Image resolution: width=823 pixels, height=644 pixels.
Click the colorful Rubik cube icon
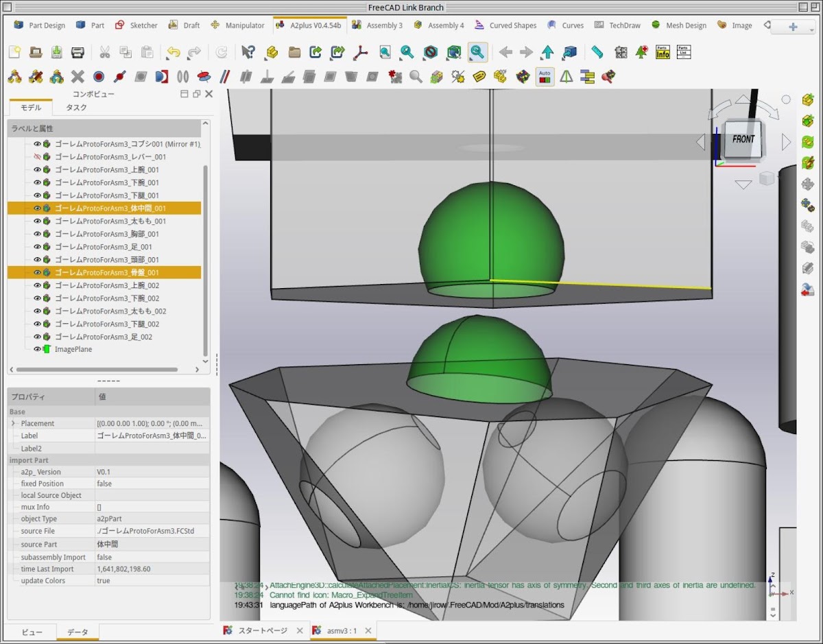coord(523,76)
